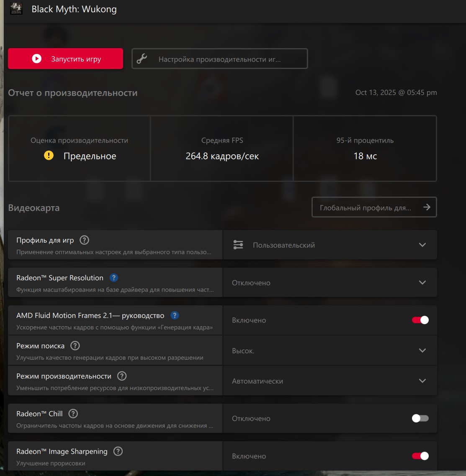Expand the Пользовательский profile dropdown
Viewport: 466px width, 476px height.
(x=330, y=245)
